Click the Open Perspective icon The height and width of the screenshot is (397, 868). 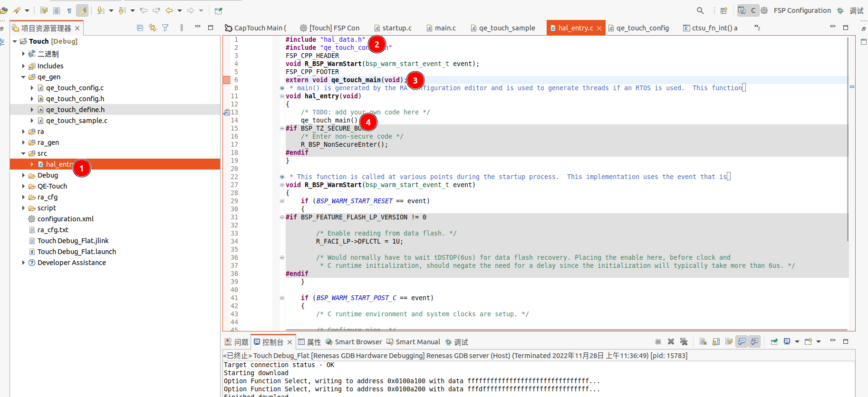click(723, 10)
